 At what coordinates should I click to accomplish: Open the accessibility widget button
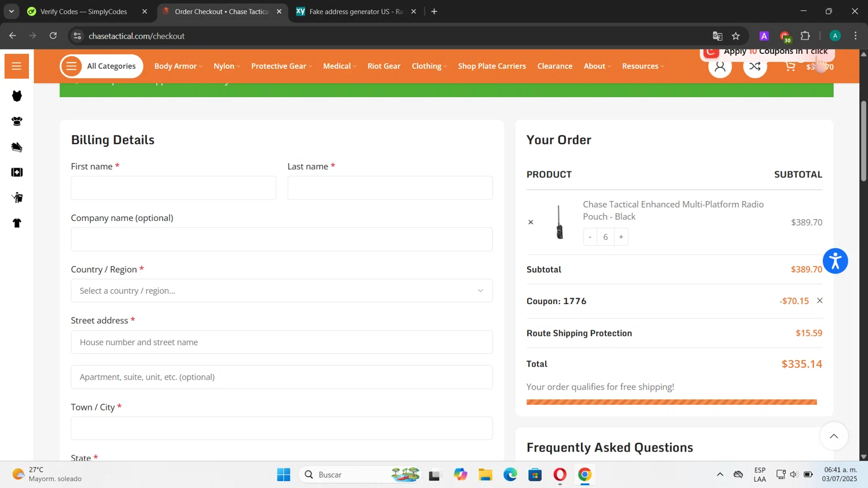click(835, 261)
